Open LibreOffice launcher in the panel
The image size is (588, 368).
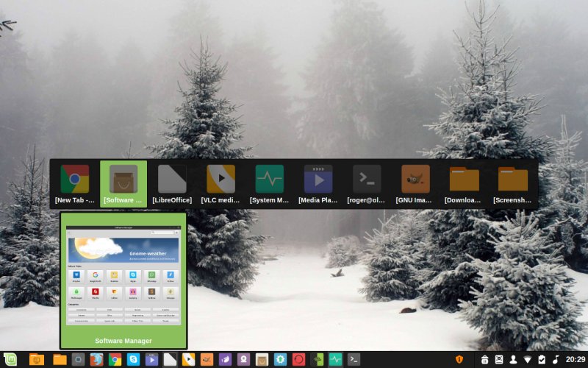[x=170, y=360]
